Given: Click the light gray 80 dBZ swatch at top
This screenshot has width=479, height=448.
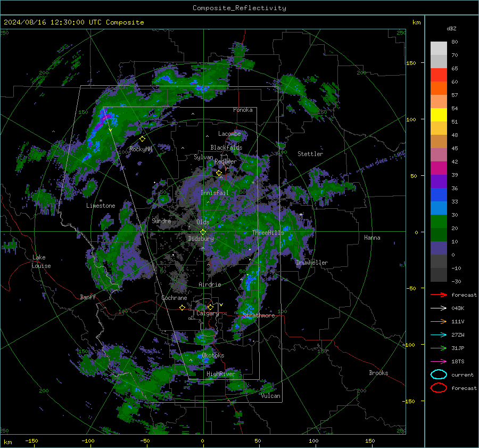Looking at the screenshot, I should [439, 48].
